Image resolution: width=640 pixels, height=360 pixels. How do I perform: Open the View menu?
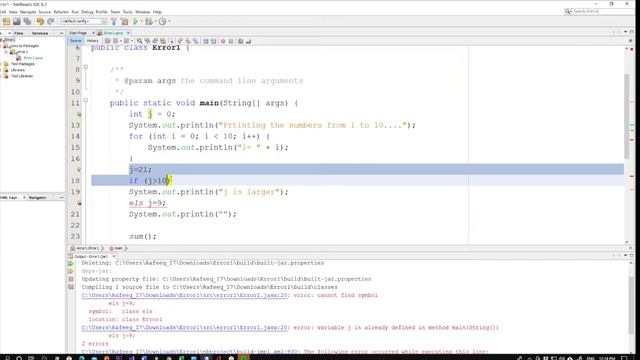click(x=13, y=12)
